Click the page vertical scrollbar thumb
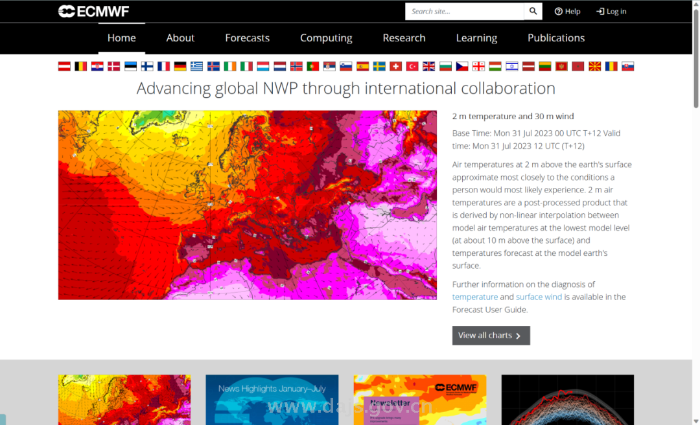The height and width of the screenshot is (425, 700). point(696,58)
